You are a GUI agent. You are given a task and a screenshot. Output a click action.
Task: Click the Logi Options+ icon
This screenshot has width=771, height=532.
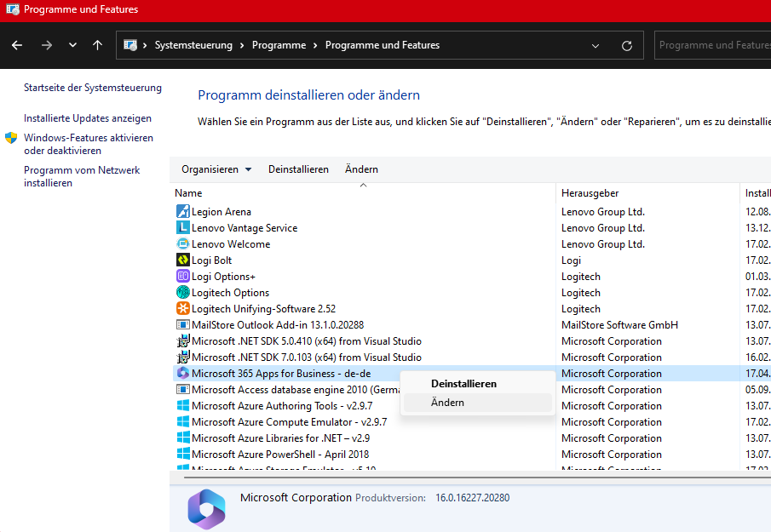[183, 277]
